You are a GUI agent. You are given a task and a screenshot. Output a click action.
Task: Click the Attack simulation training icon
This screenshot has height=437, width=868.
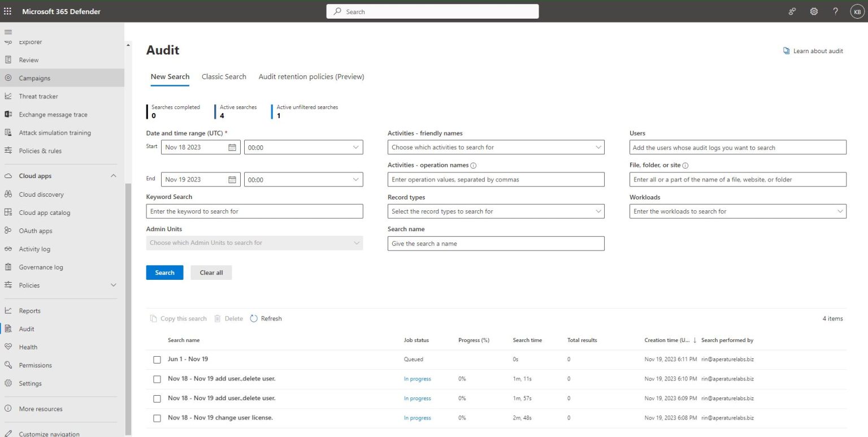coord(8,132)
